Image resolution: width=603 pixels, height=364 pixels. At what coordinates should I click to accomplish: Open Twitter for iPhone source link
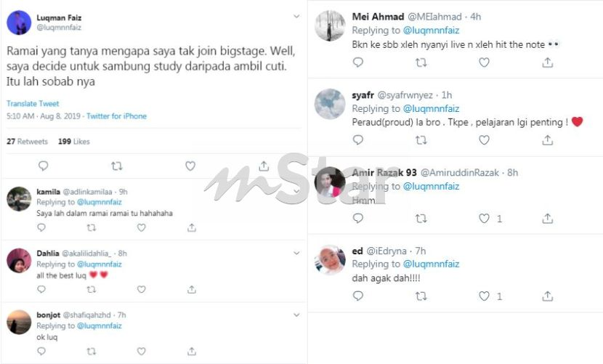point(116,116)
